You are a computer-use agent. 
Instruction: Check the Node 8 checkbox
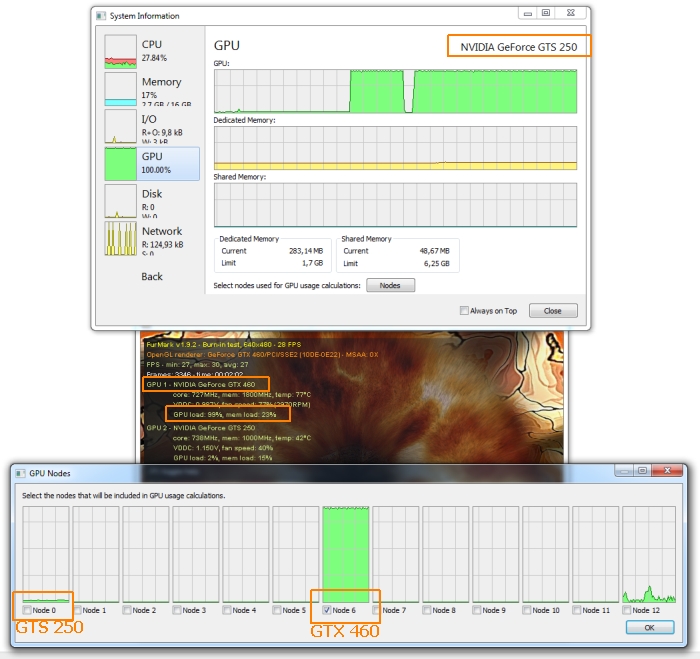[427, 609]
